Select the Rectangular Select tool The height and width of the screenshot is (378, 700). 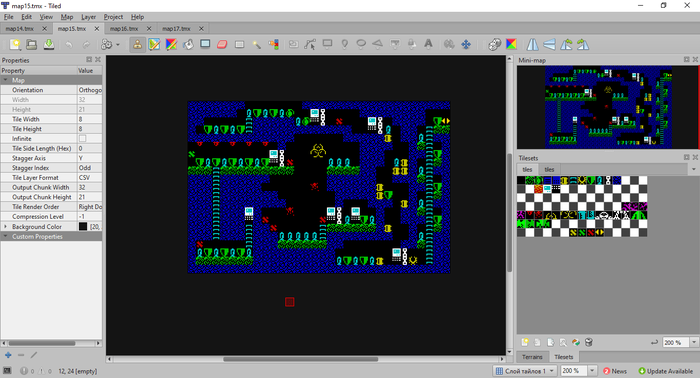click(239, 44)
